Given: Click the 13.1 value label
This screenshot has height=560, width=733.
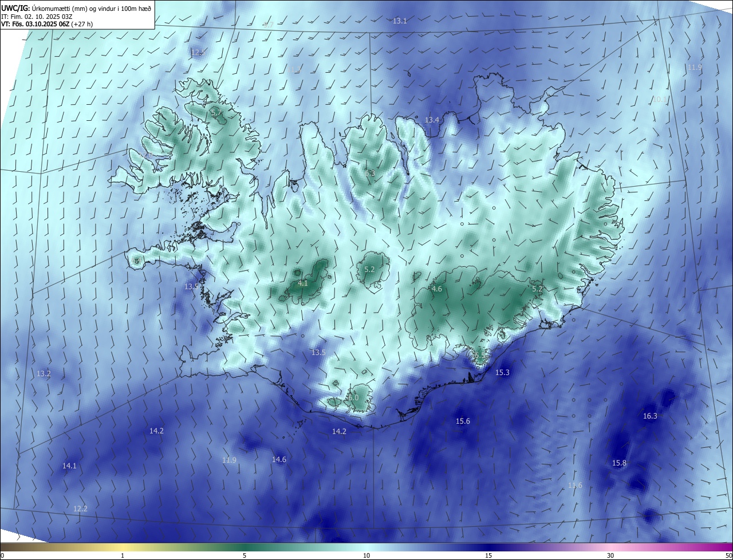Looking at the screenshot, I should 400,21.
